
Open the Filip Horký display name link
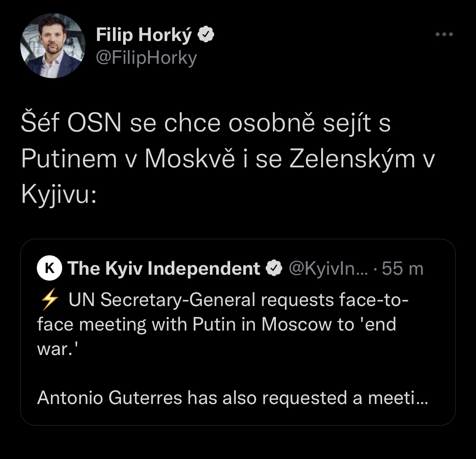click(144, 36)
